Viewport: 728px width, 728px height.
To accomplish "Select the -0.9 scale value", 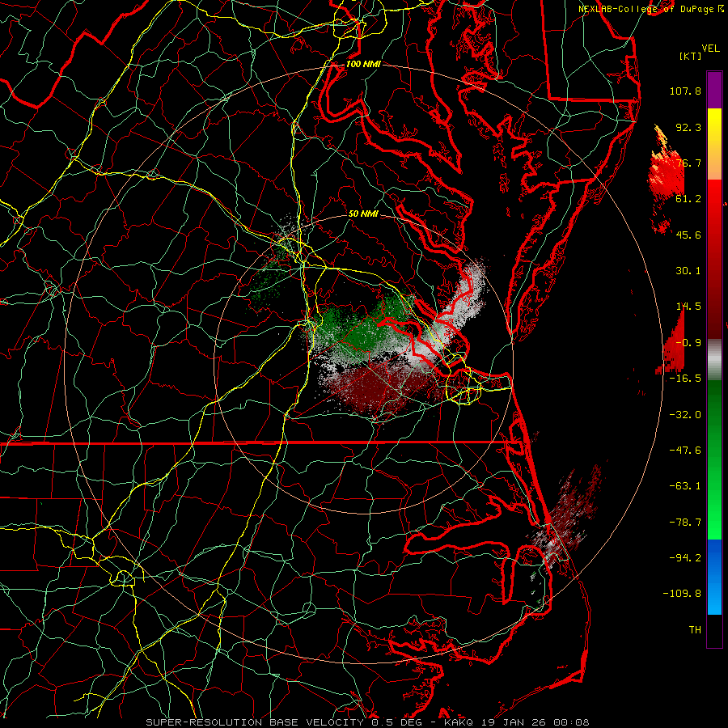I will tap(688, 343).
